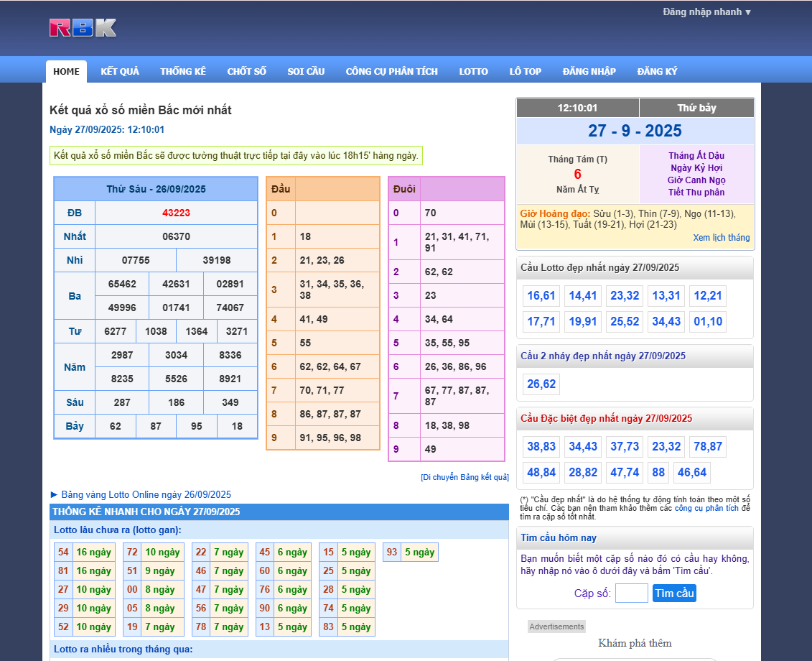Image resolution: width=812 pixels, height=661 pixels.
Task: Click the Di chuyển Bảng kết quả link
Action: pos(465,477)
